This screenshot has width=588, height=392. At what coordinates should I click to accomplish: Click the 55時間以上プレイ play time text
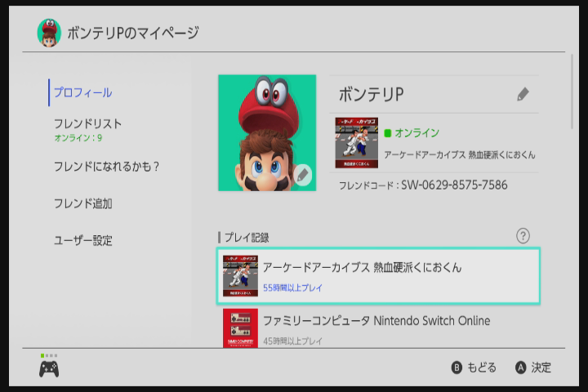[x=292, y=287]
